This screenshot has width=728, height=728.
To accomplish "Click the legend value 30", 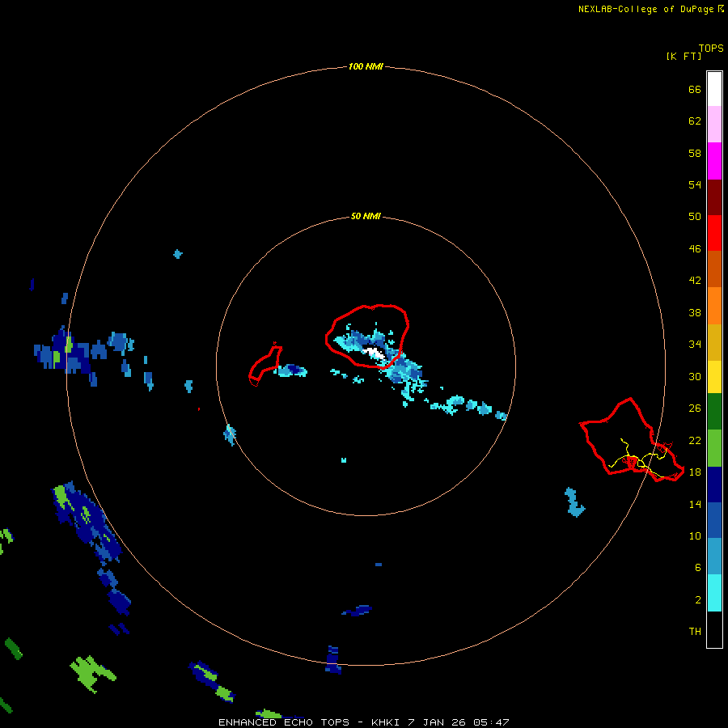I will tap(695, 376).
